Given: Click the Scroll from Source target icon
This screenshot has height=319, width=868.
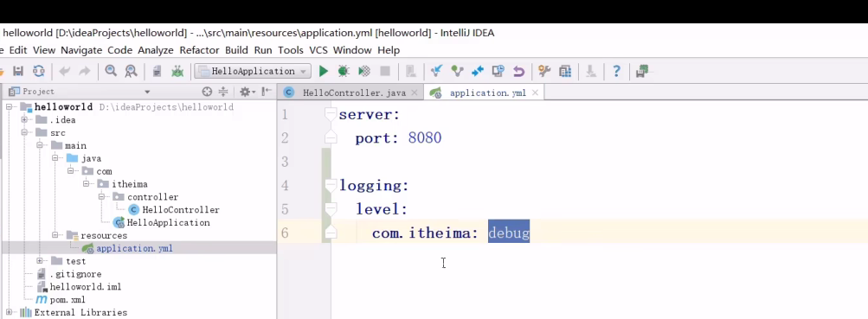Looking at the screenshot, I should [207, 92].
